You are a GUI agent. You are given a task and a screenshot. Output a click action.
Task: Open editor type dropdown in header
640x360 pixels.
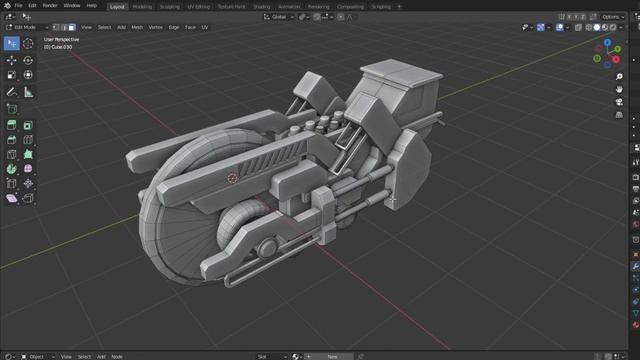[x=10, y=17]
